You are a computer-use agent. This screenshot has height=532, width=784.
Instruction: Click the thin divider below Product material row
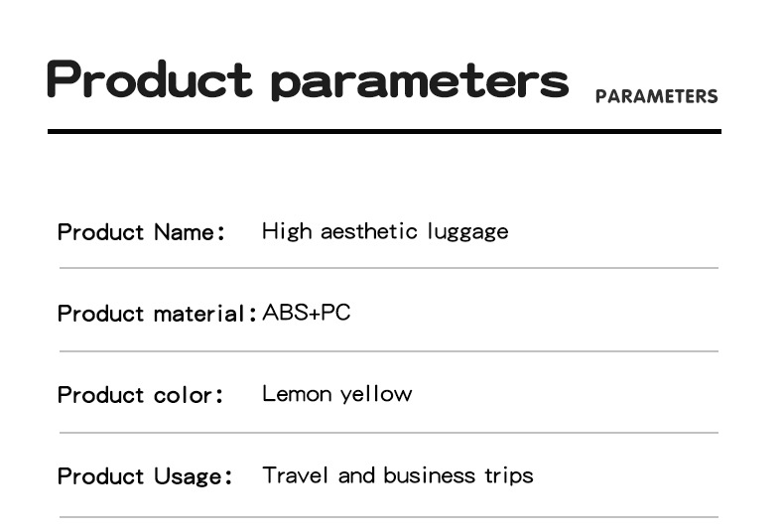pyautogui.click(x=388, y=350)
